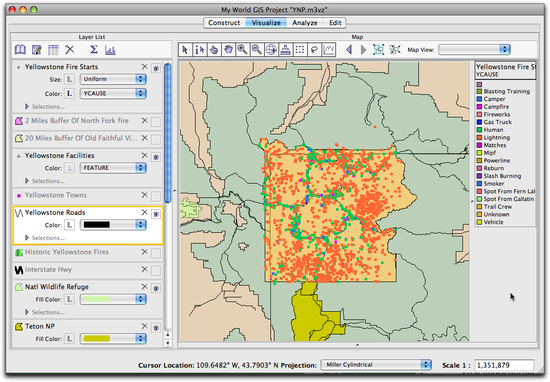
Task: Click the zoom to selection icon
Action: pyautogui.click(x=395, y=49)
